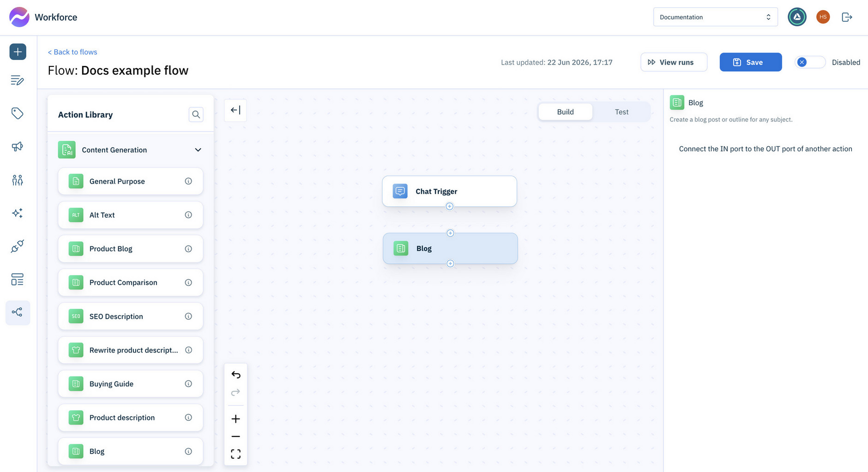Save the flow
This screenshot has width=868, height=472.
(x=751, y=62)
